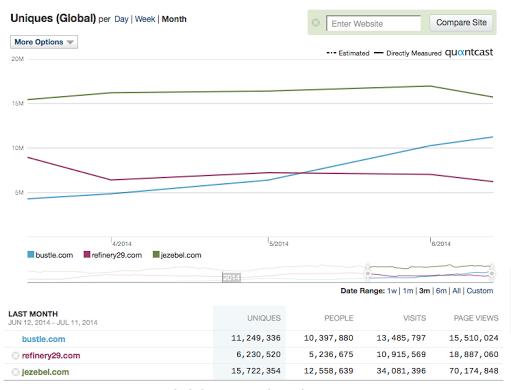The height and width of the screenshot is (390, 511).
Task: Click refinery29.com legend label
Action: [x=117, y=255]
